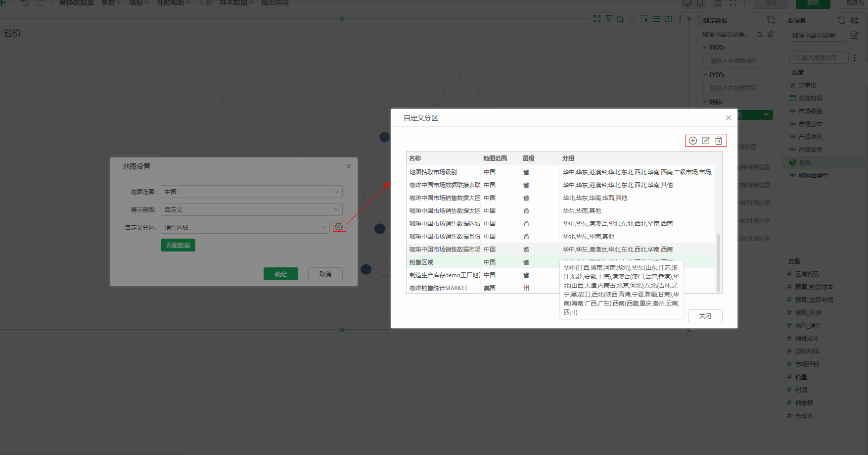
Task: Select the 总成本 measure field
Action: [x=804, y=415]
